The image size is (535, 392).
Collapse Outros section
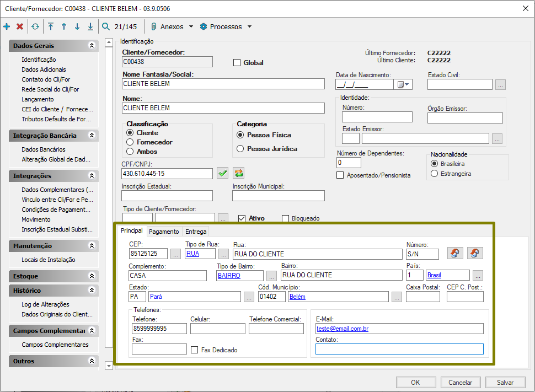click(x=92, y=361)
